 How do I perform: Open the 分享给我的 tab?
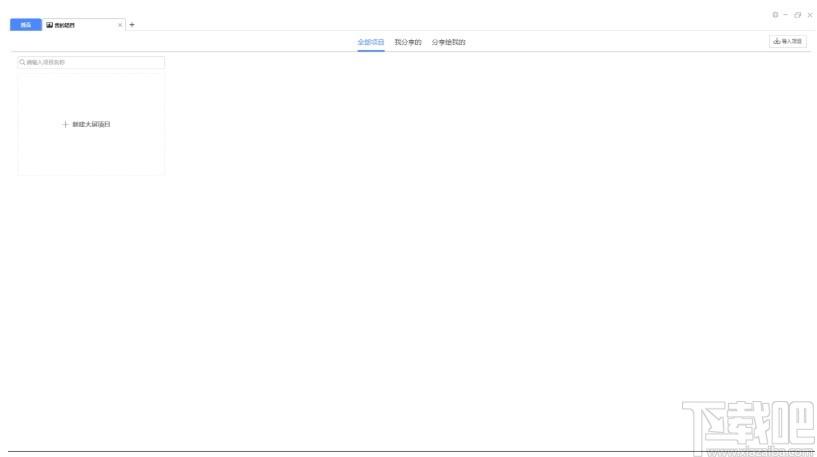pyautogui.click(x=448, y=42)
